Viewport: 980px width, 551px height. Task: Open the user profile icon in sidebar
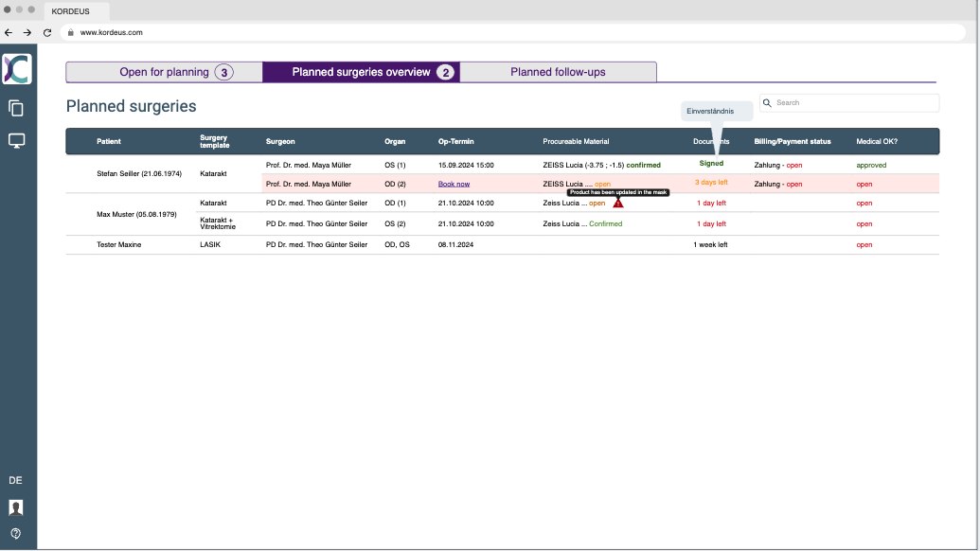(16, 507)
